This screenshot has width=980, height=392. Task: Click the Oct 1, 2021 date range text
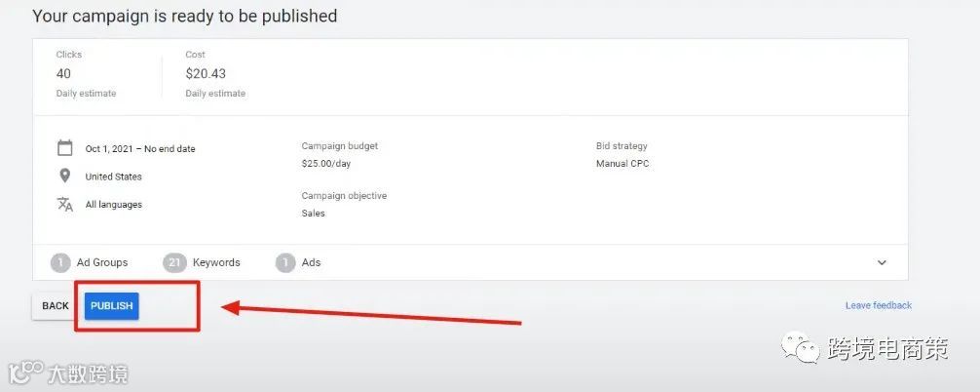pos(140,149)
